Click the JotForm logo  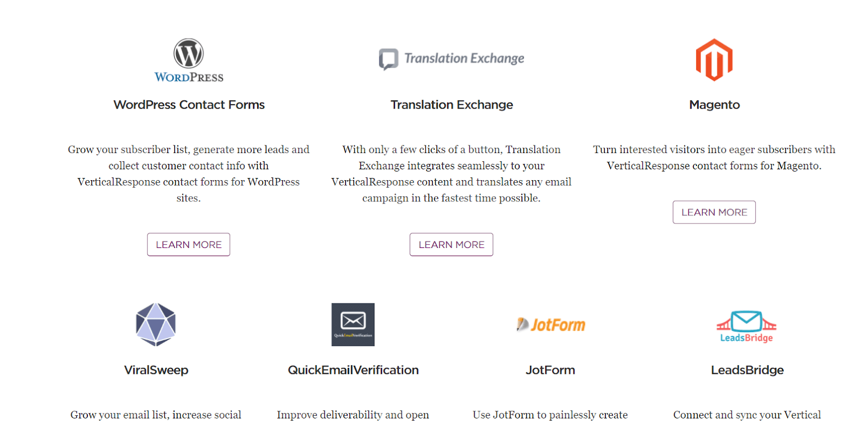[551, 325]
